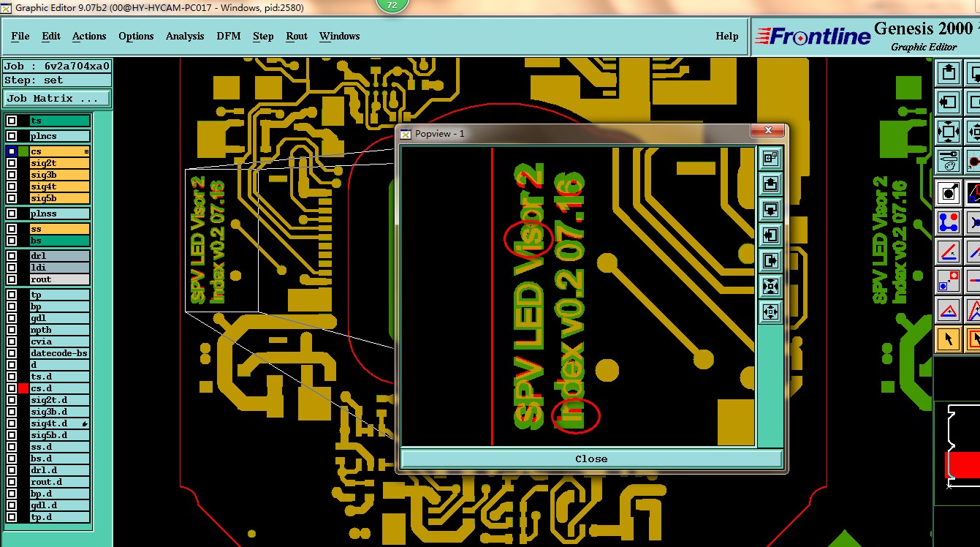Pan left in the Popview window
This screenshot has height=547, width=980.
pyautogui.click(x=770, y=235)
